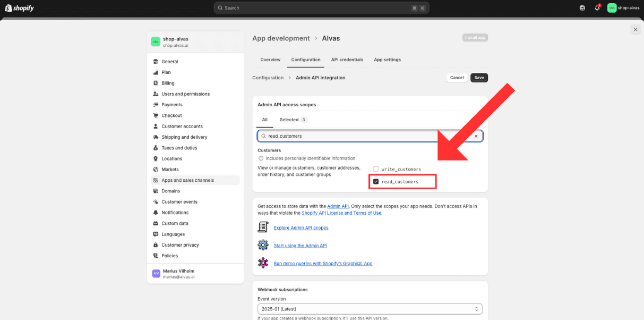The width and height of the screenshot is (644, 320).
Task: Click the Apps and sales channels icon
Action: point(156,180)
